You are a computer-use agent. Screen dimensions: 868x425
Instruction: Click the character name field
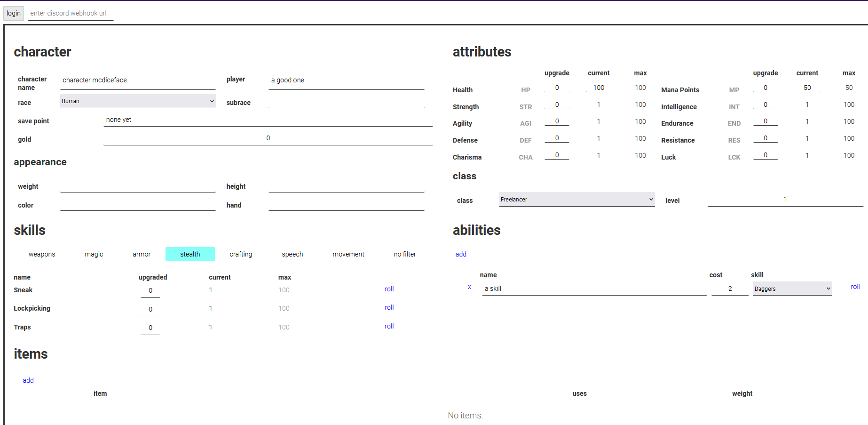(138, 80)
